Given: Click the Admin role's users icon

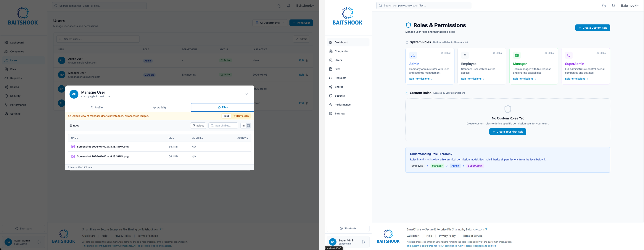Looking at the screenshot, I should tap(413, 56).
